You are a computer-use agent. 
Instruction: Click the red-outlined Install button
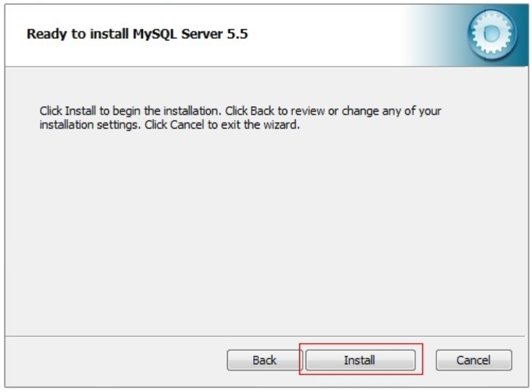[x=359, y=360]
